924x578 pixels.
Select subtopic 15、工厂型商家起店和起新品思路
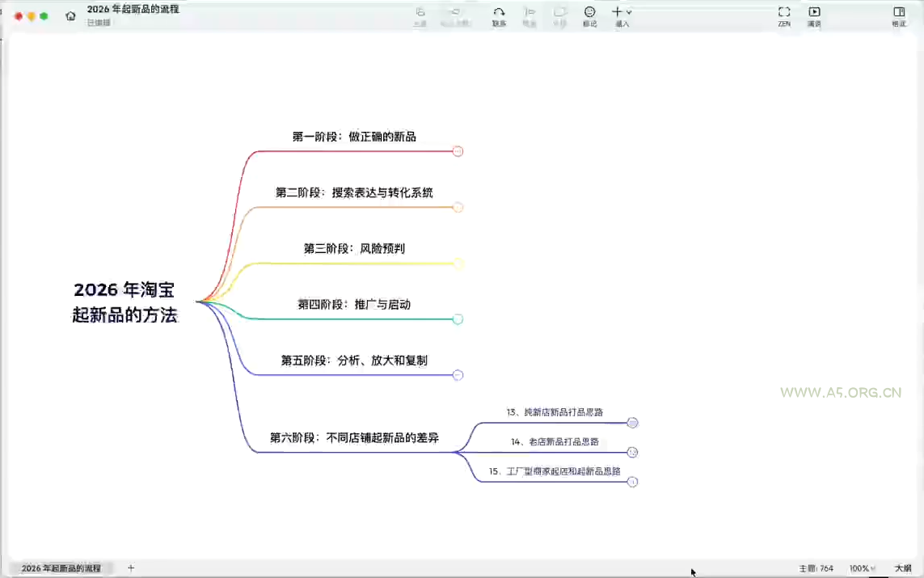[555, 471]
